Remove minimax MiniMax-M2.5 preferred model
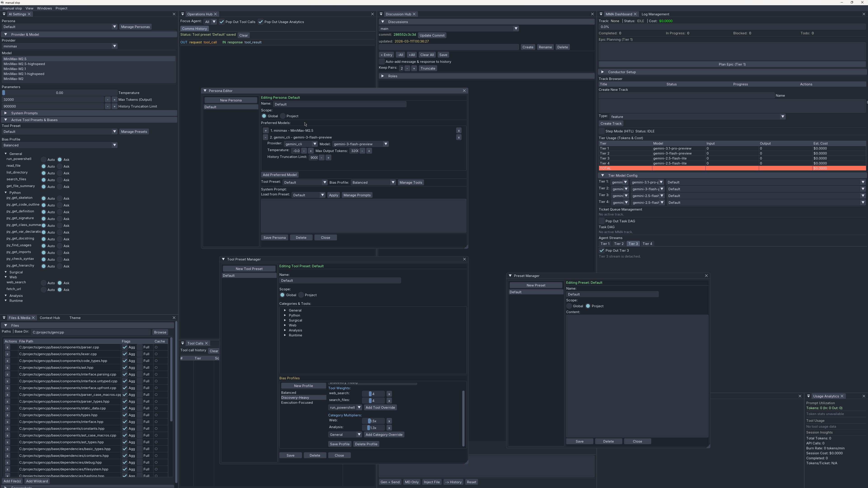The width and height of the screenshot is (868, 488). tap(459, 130)
